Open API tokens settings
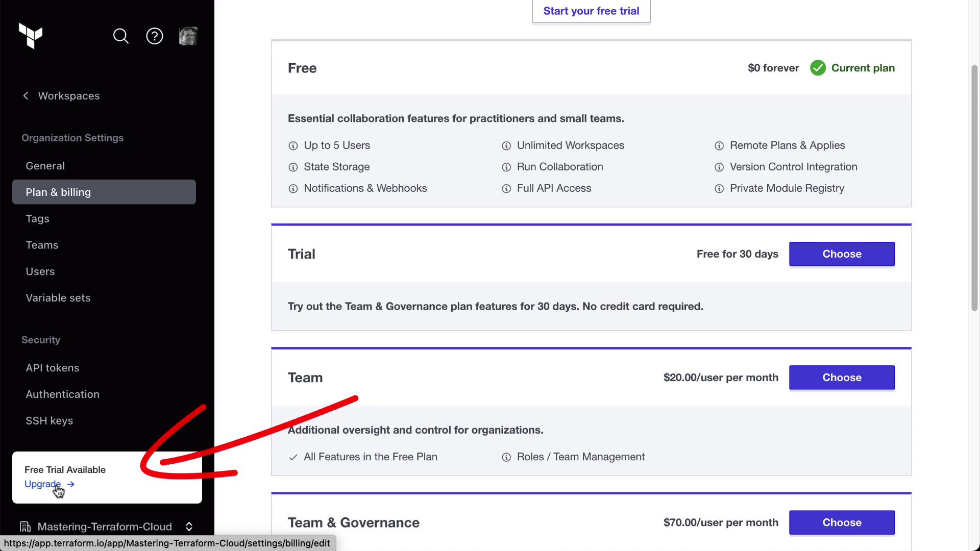 point(53,368)
